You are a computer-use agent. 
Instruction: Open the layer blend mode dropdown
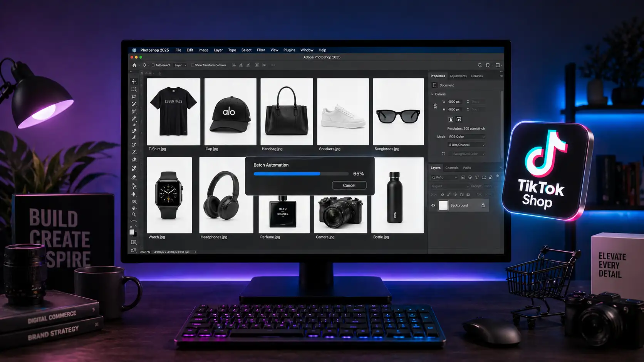[450, 186]
